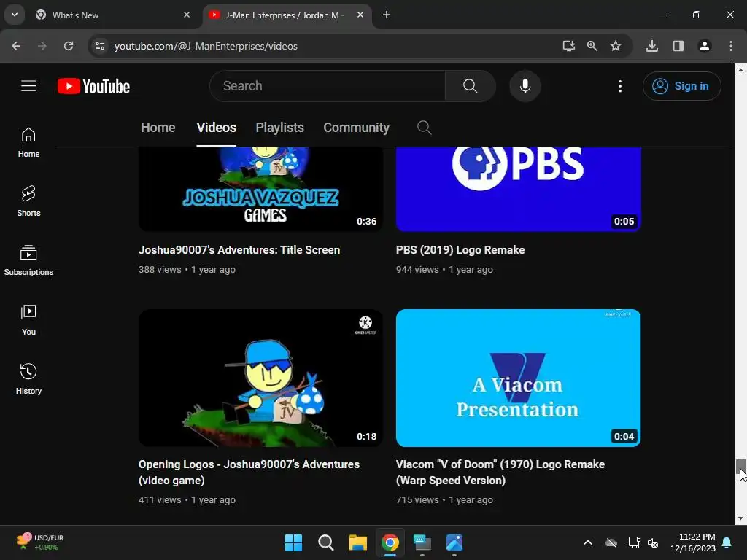Click the search magnifier button in YouTube
This screenshot has width=747, height=560.
[x=471, y=86]
